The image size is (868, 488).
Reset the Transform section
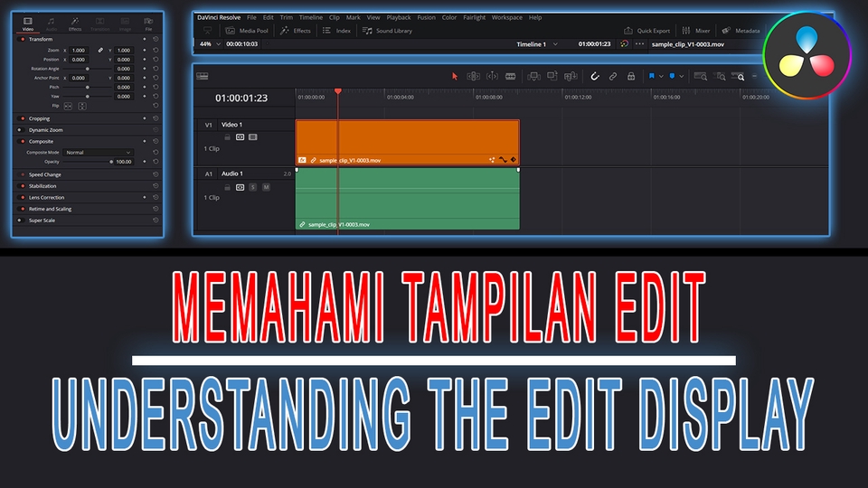(x=156, y=39)
